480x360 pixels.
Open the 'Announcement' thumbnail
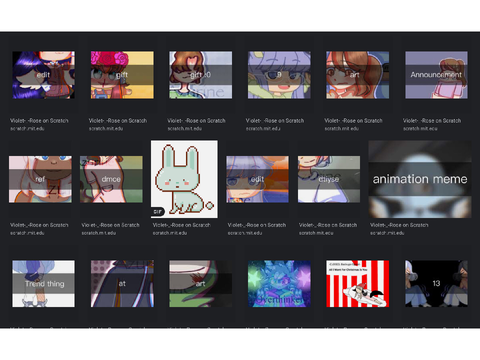pyautogui.click(x=436, y=75)
